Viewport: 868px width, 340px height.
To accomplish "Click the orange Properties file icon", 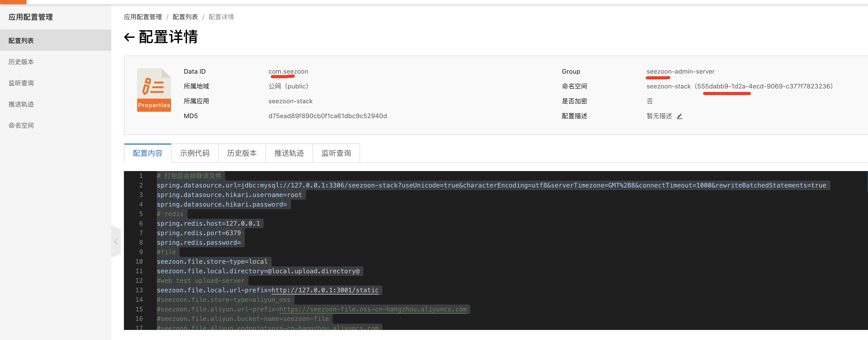I will [x=154, y=90].
